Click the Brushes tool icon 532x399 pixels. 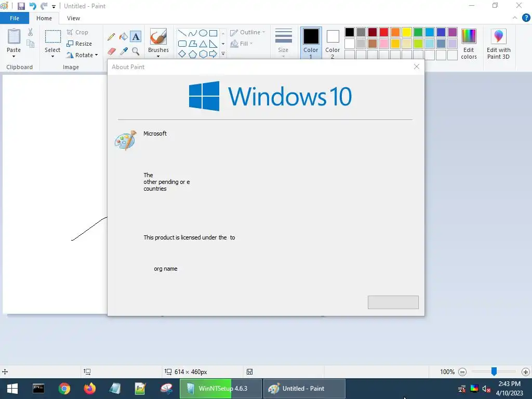coord(158,37)
